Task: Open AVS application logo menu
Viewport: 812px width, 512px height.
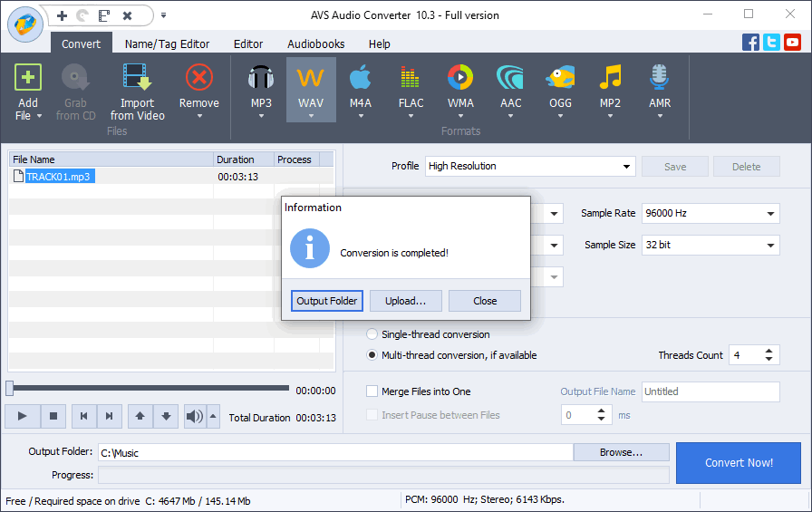Action: click(24, 24)
